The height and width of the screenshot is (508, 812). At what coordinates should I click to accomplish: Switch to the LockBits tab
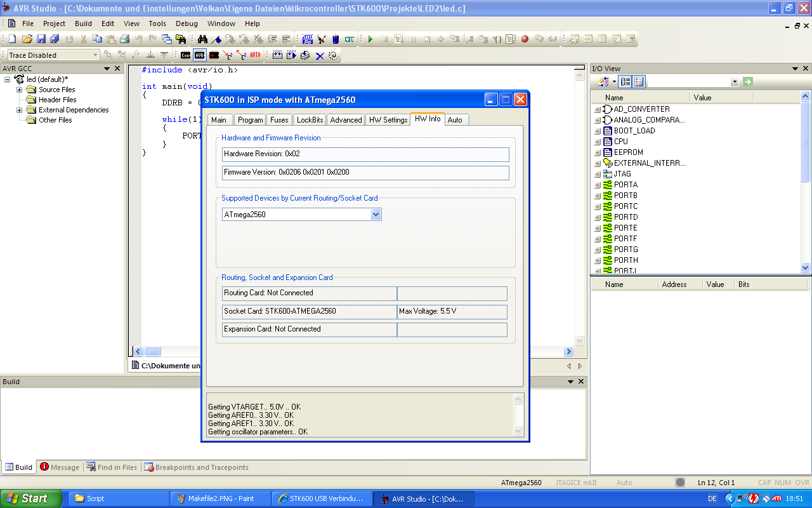310,119
